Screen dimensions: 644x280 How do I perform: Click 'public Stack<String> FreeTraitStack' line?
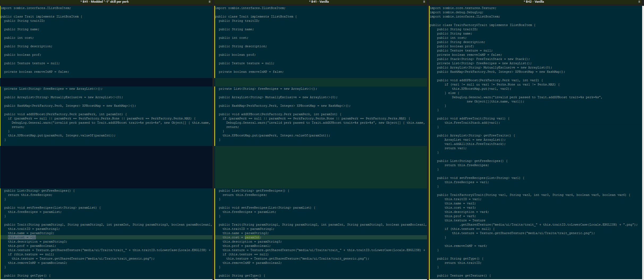coord(484,59)
